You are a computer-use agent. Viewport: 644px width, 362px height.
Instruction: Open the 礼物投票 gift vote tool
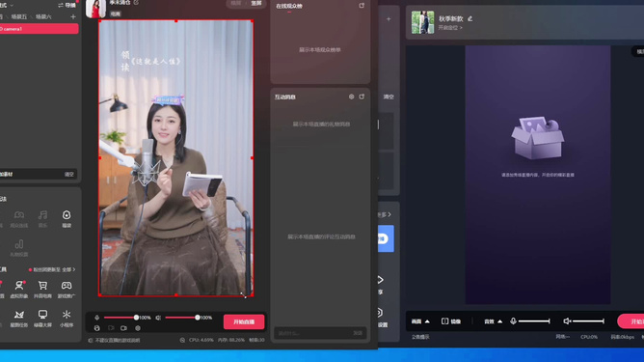tap(19, 248)
